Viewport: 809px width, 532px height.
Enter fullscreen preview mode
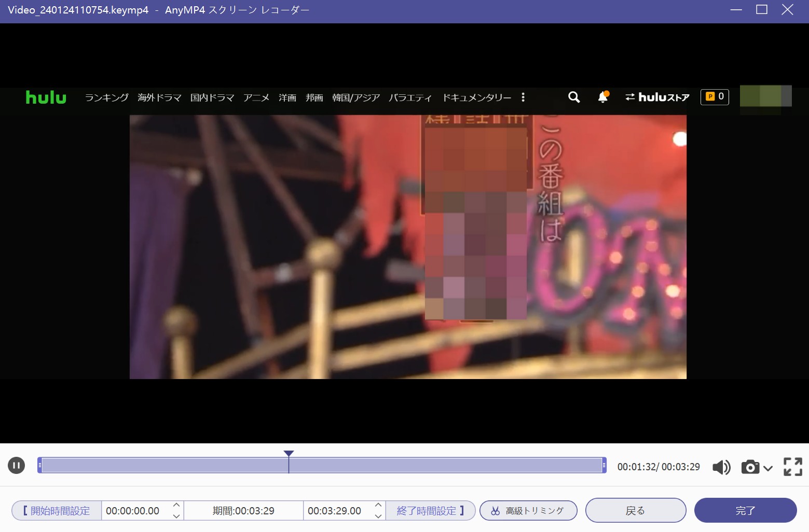(792, 467)
